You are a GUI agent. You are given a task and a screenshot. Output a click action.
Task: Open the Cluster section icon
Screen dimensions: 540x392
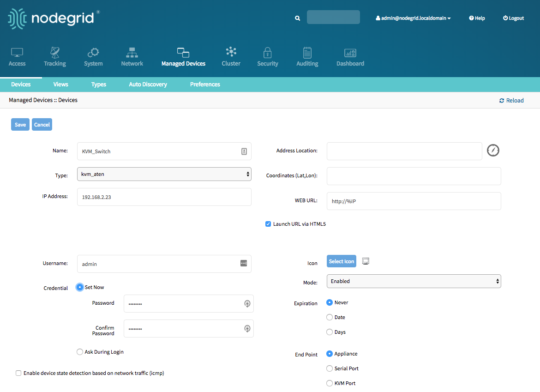(x=231, y=52)
